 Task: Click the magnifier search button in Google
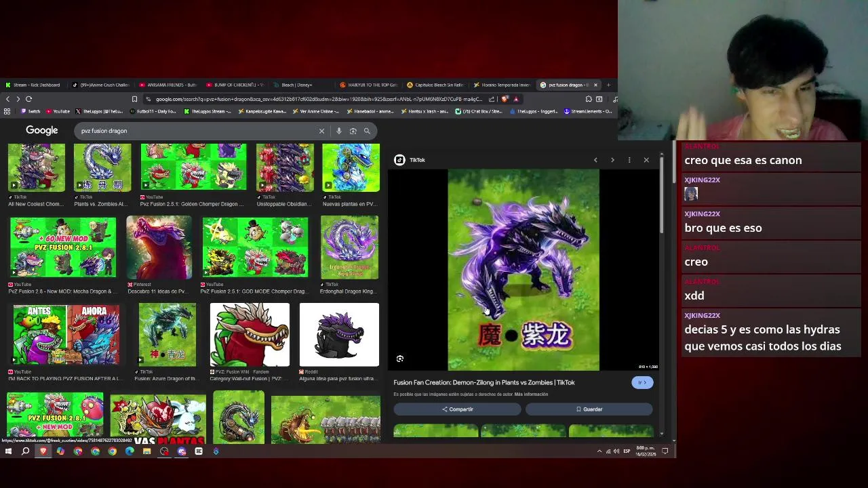point(367,131)
